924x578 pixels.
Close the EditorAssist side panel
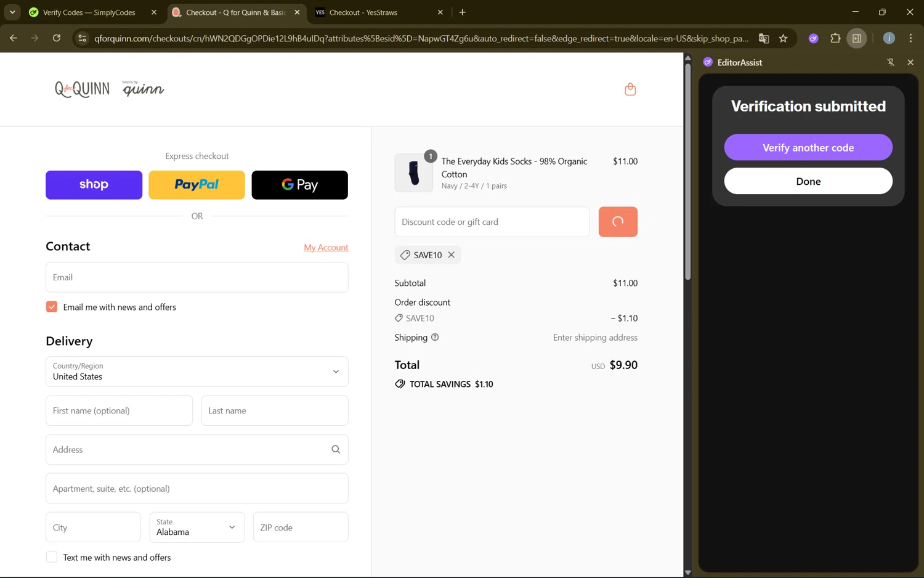(910, 62)
